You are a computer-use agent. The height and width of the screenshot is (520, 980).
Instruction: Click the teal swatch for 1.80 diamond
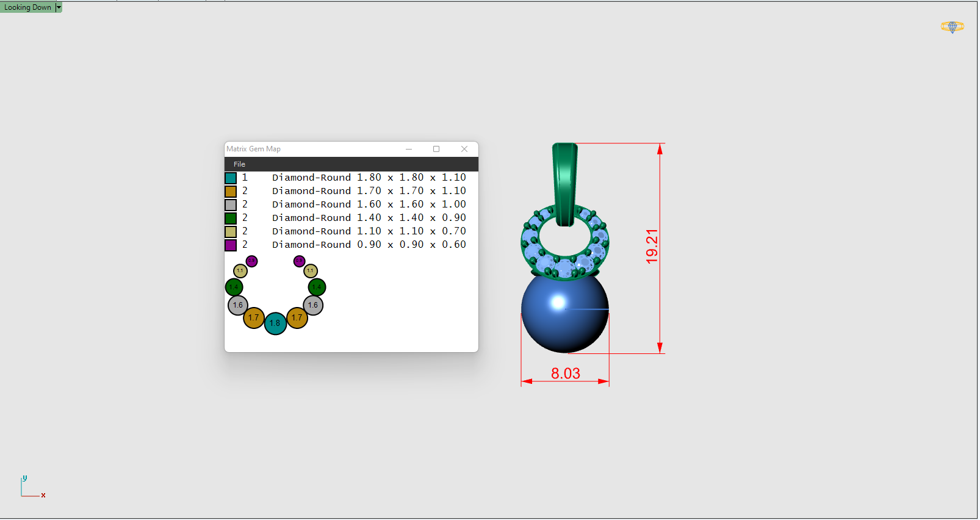coord(231,178)
